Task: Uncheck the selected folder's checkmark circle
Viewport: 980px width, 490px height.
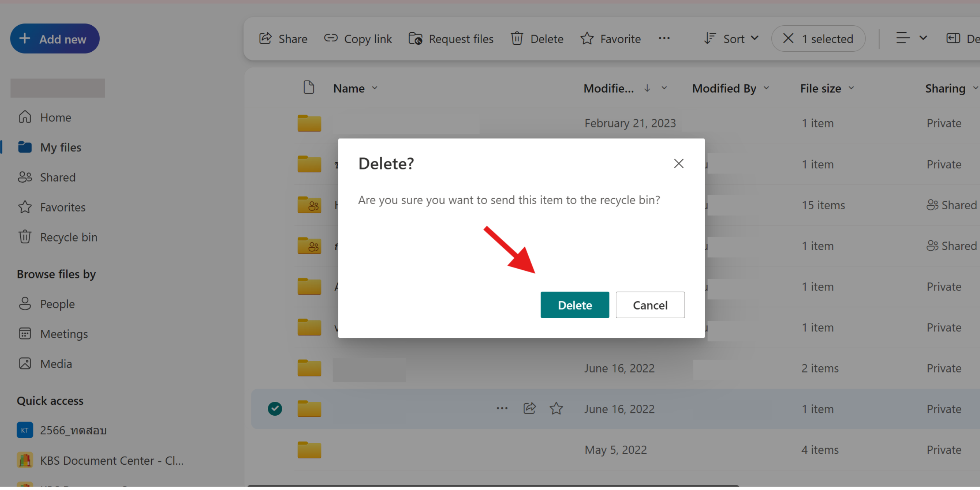Action: [x=275, y=409]
